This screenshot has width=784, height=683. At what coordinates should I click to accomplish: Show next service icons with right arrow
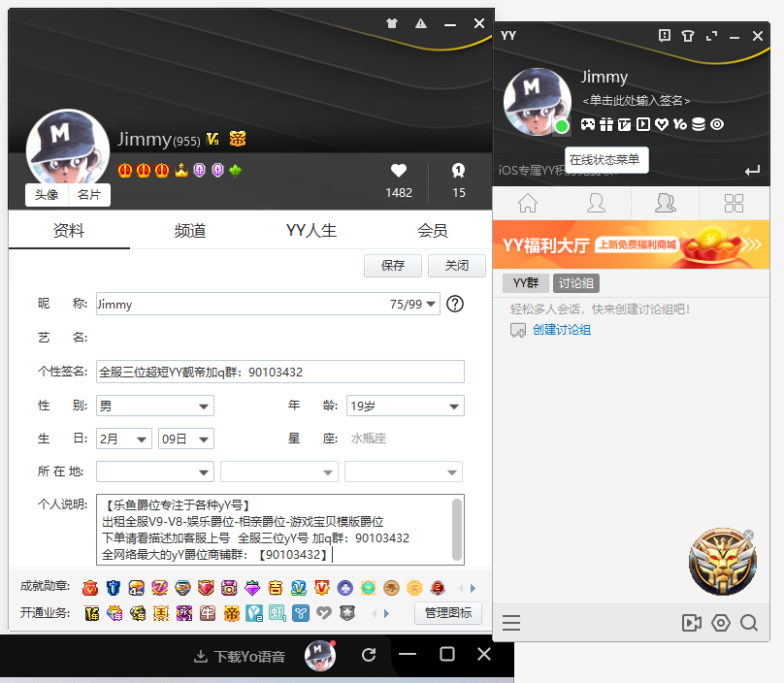pyautogui.click(x=386, y=613)
